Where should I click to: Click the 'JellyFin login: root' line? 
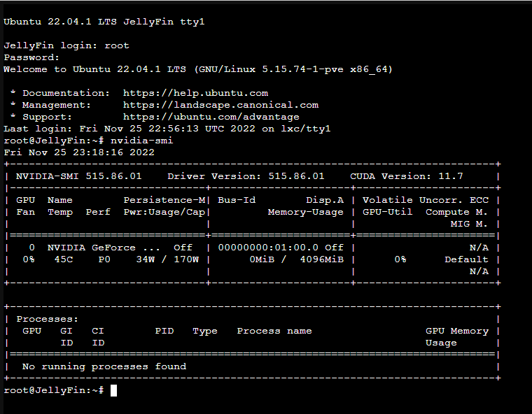(66, 45)
